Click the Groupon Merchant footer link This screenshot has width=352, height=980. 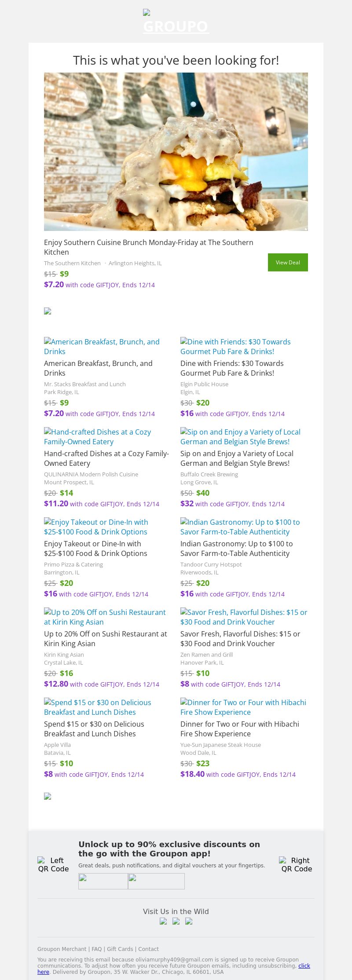[x=62, y=949]
